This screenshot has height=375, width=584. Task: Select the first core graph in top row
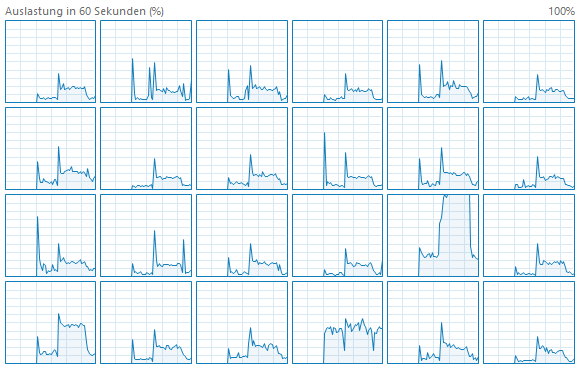point(50,61)
